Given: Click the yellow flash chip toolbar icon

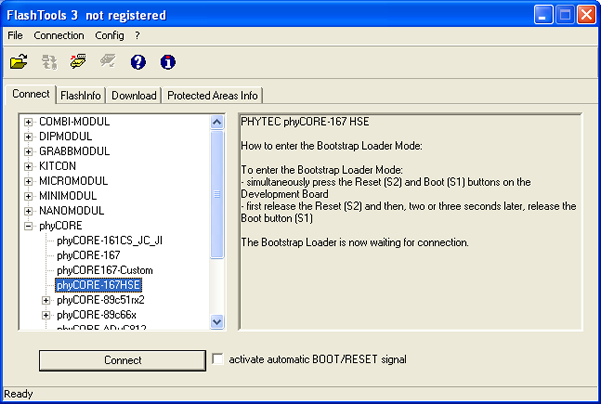Looking at the screenshot, I should 78,62.
